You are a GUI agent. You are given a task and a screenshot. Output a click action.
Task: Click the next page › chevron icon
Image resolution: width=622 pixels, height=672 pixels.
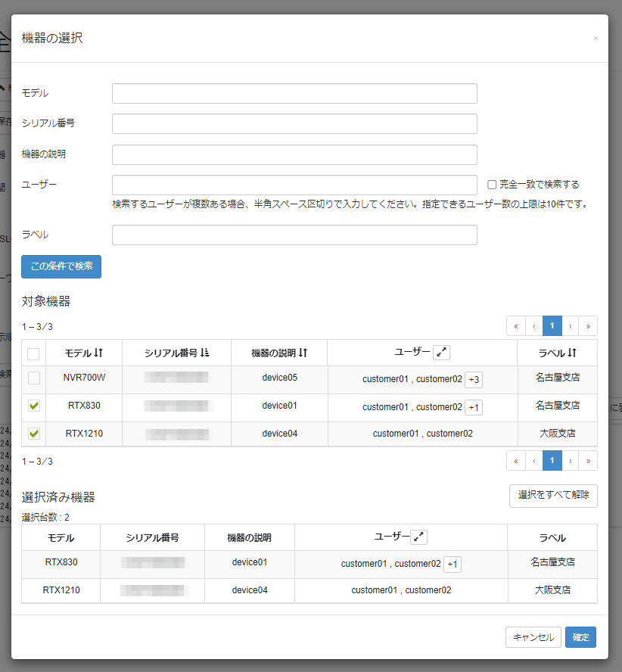click(570, 325)
